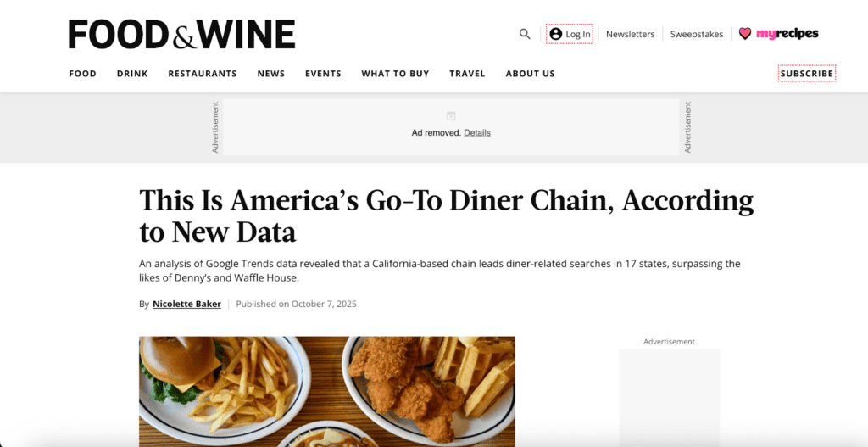Click the removed ad placeholder icon

(451, 115)
